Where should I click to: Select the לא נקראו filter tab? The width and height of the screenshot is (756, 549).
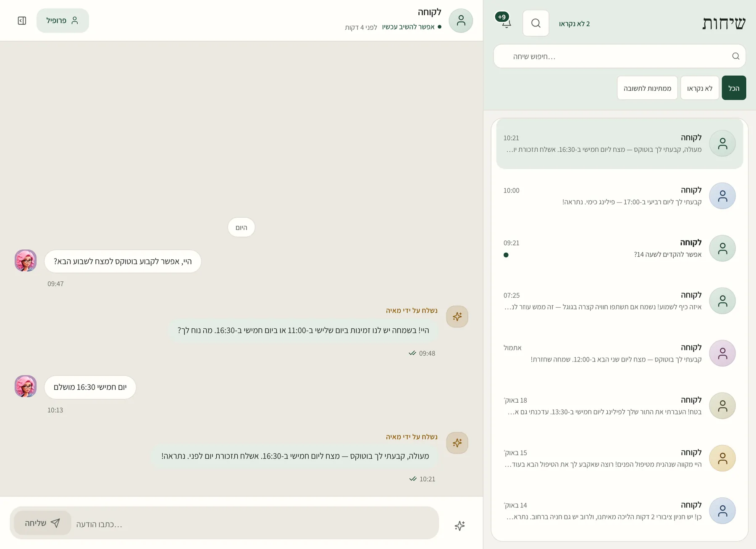pos(700,88)
